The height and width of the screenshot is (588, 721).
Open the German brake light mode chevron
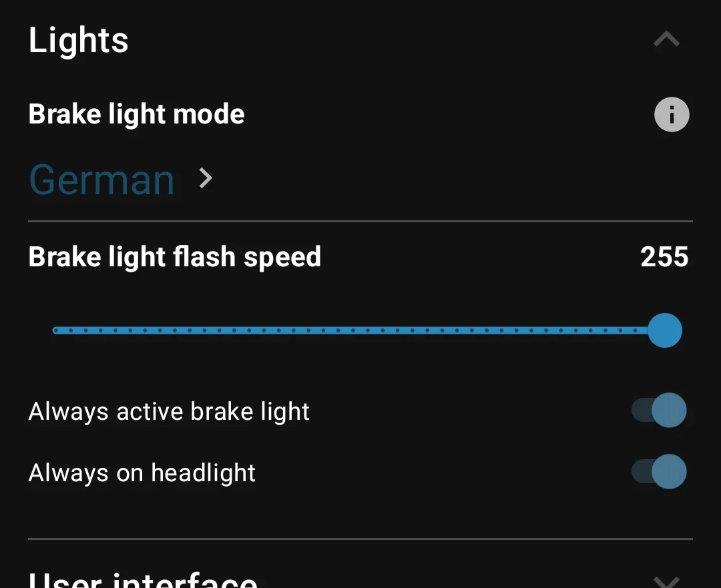[x=206, y=178]
